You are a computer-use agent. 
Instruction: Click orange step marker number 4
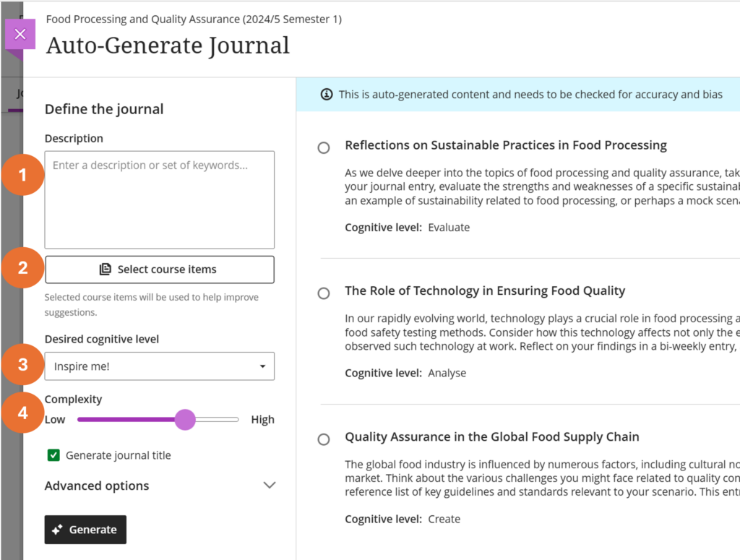point(23,413)
